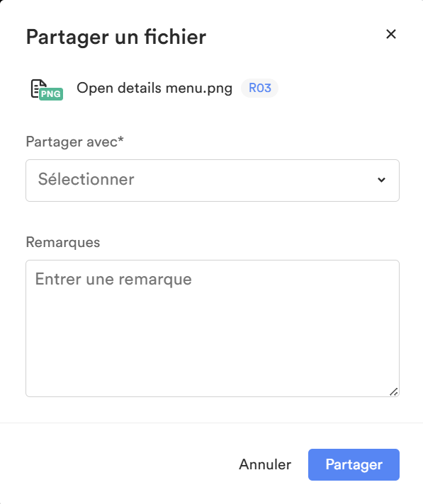Open the Sélectionner recipient dropdown
This screenshot has width=423, height=504.
213,181
